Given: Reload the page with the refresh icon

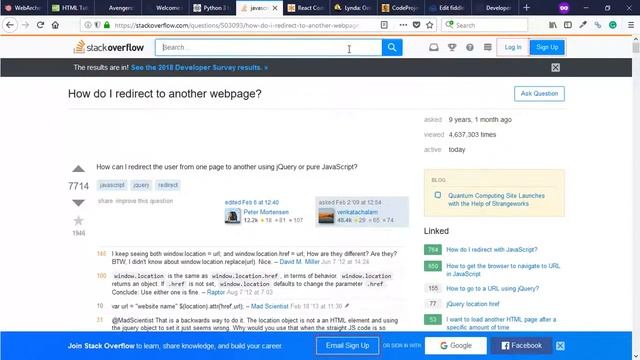Looking at the screenshot, I should click(x=40, y=25).
